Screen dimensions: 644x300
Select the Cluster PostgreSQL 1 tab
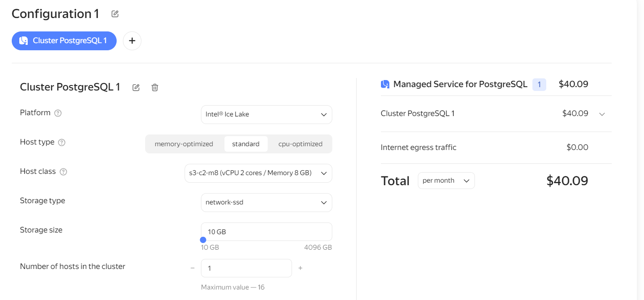tap(64, 41)
